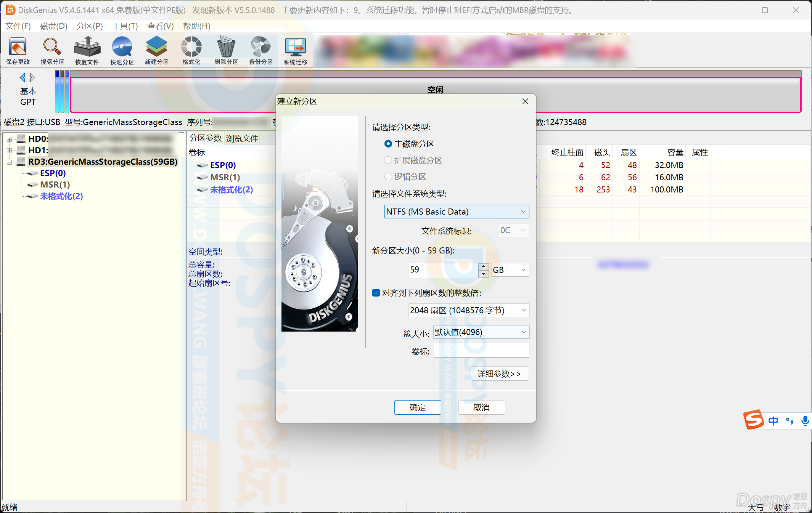The height and width of the screenshot is (513, 812).
Task: Toggle the 对齐到下列扇区数的整数倍 (Align to sector multiple) checkbox
Action: tap(376, 293)
